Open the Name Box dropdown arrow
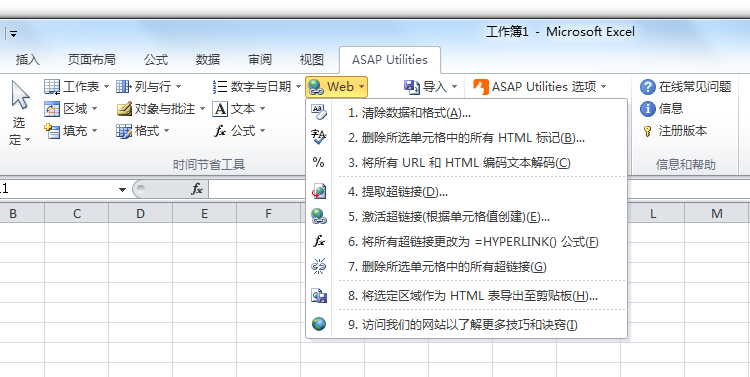 pyautogui.click(x=122, y=190)
